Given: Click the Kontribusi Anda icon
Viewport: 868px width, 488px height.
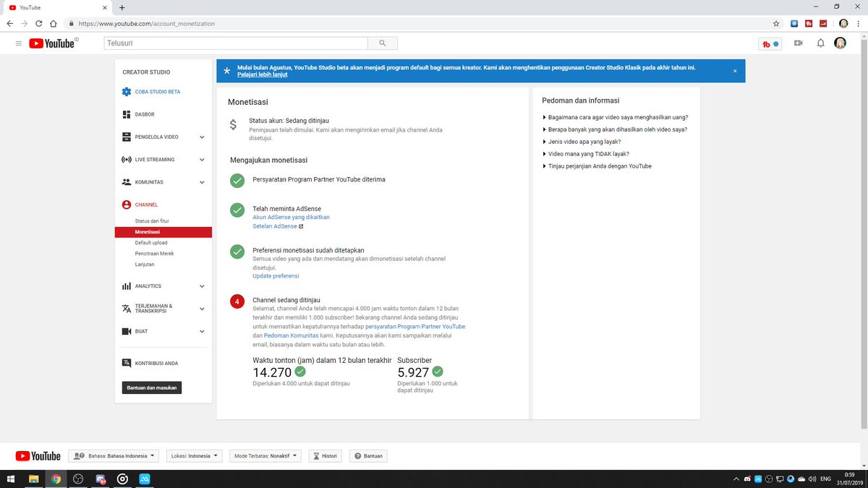Looking at the screenshot, I should tap(127, 363).
